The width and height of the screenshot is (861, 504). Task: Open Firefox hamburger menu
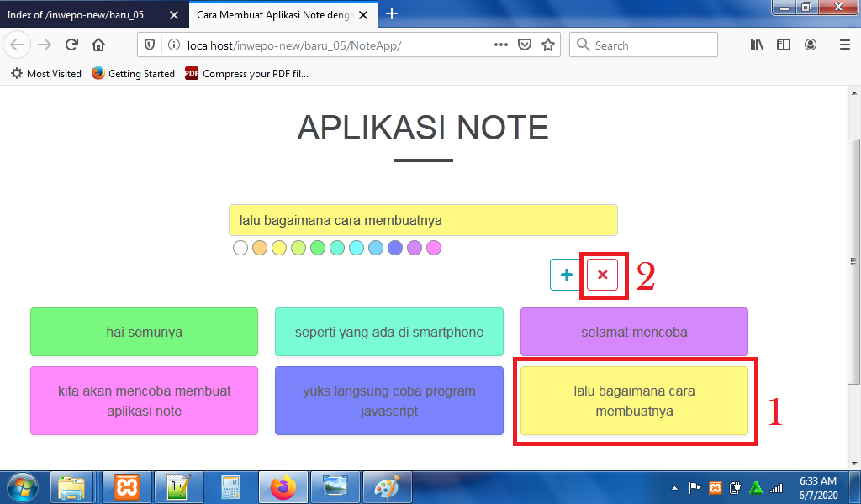(x=844, y=45)
